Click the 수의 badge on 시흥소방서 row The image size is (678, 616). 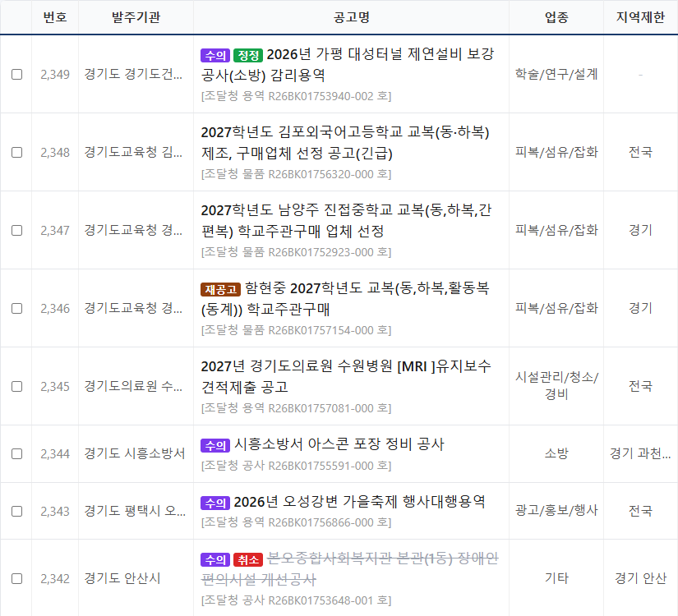click(215, 446)
